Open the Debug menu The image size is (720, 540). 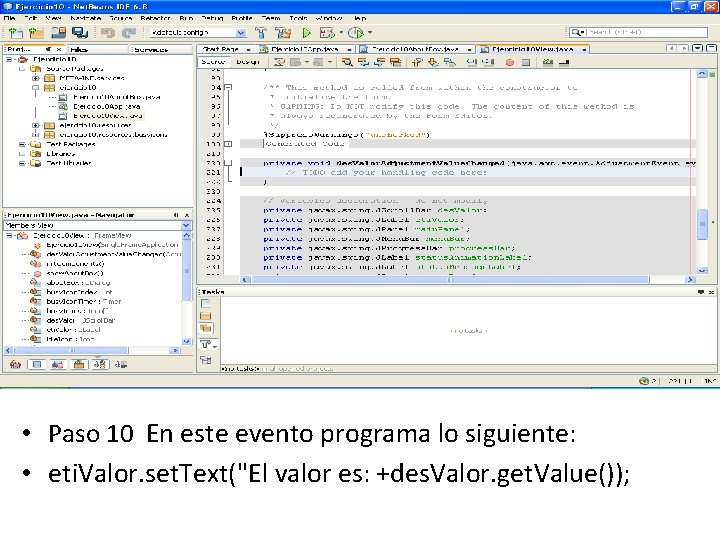coord(212,18)
